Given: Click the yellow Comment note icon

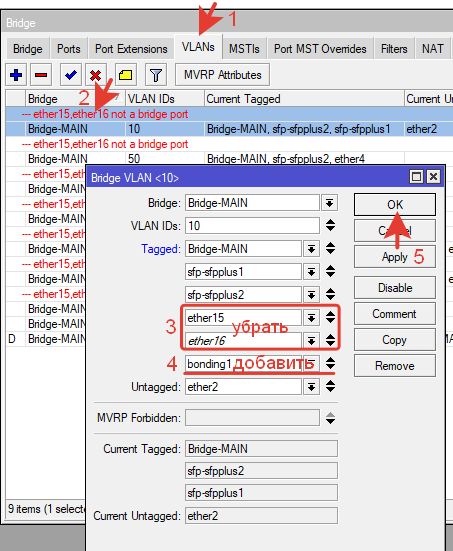Looking at the screenshot, I should (126, 75).
